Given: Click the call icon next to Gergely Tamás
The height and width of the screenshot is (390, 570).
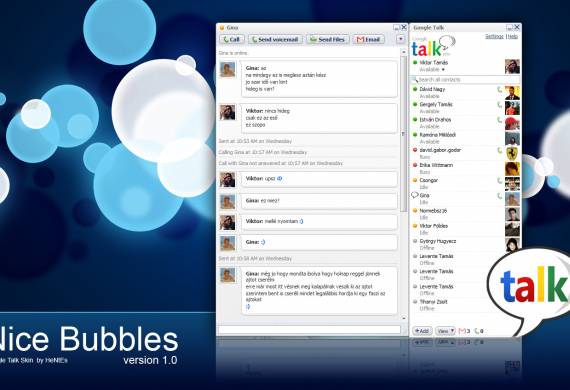Looking at the screenshot, I should [499, 105].
